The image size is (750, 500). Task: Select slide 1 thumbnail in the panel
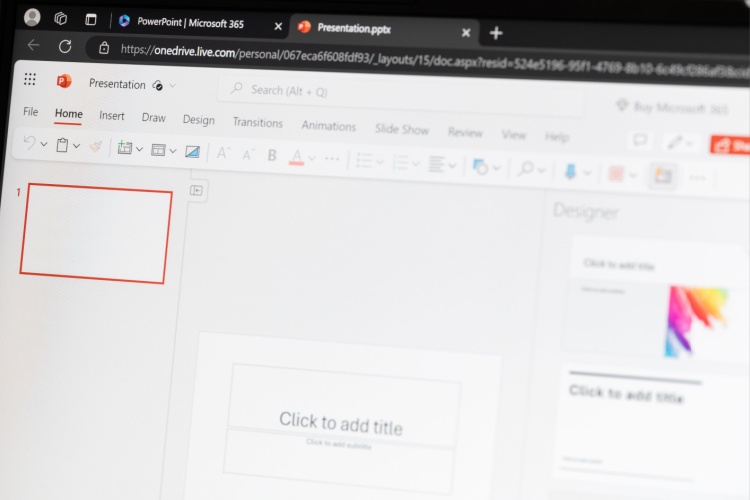[96, 233]
